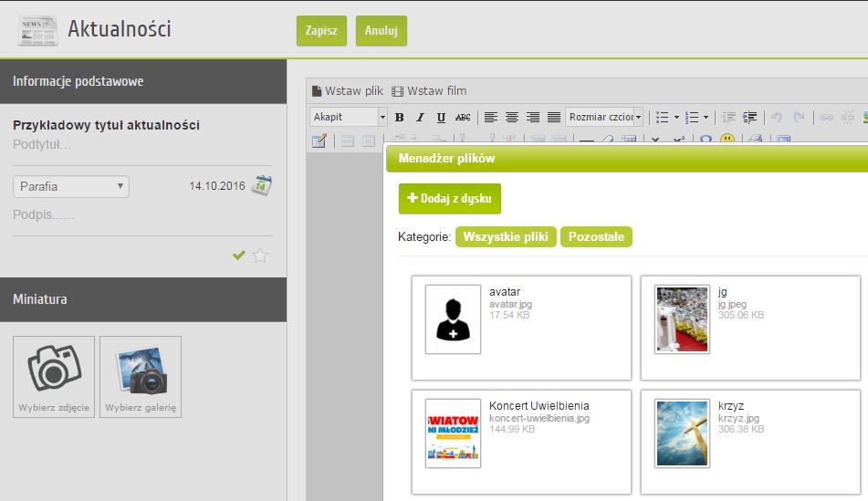Expand the Rozmiar czcionki font size dropdown
This screenshot has width=868, height=501.
(604, 117)
